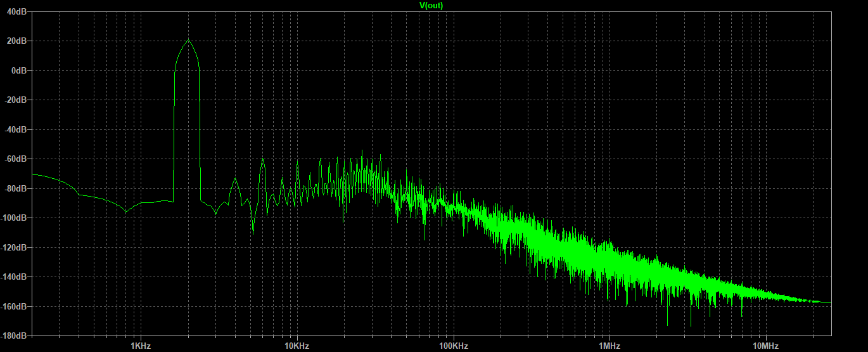Click the -160dB axis label
868x352 pixels.
(x=14, y=306)
